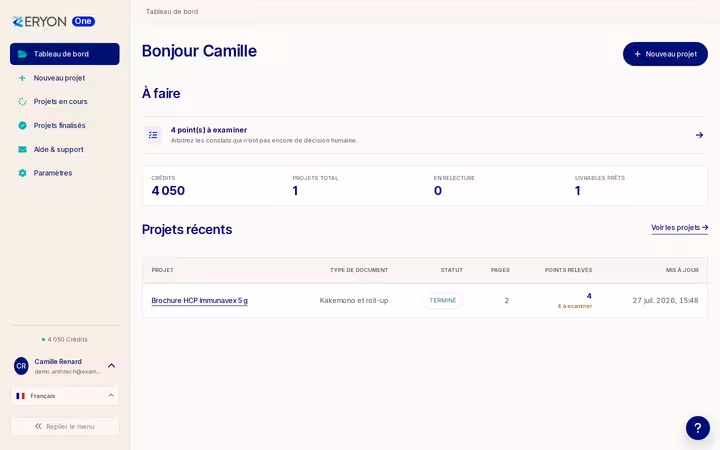
Task: Open the Français language dropdown
Action: [x=65, y=396]
